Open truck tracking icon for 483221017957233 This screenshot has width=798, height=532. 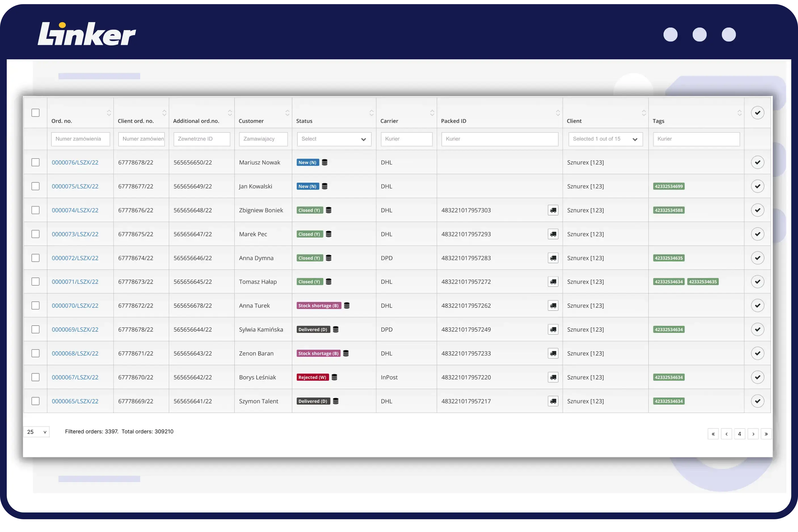tap(553, 354)
